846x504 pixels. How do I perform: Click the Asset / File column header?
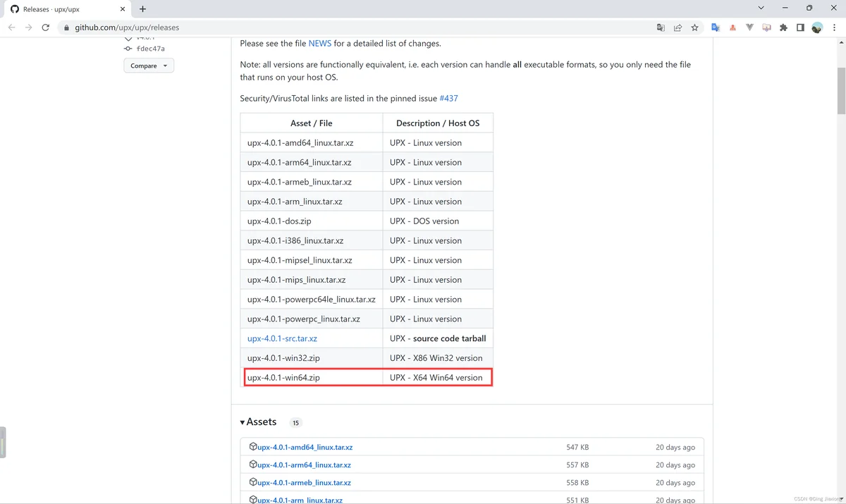tap(312, 123)
